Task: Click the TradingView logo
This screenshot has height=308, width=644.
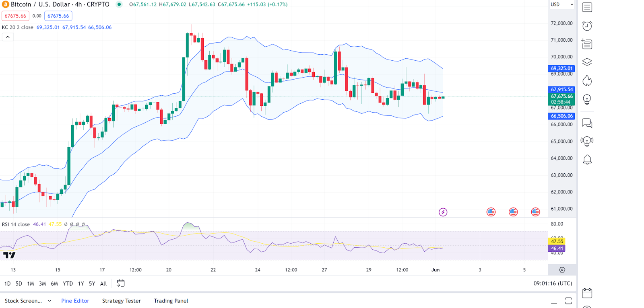Action: pos(9,255)
